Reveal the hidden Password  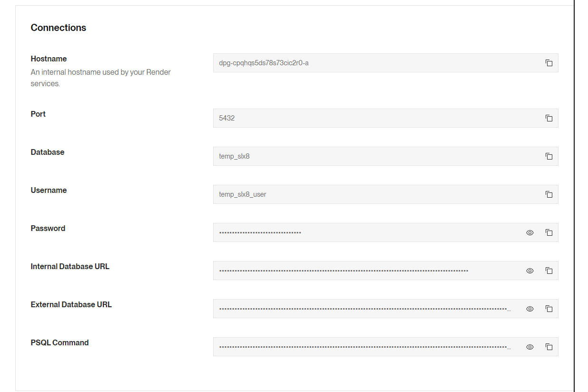[x=530, y=232]
